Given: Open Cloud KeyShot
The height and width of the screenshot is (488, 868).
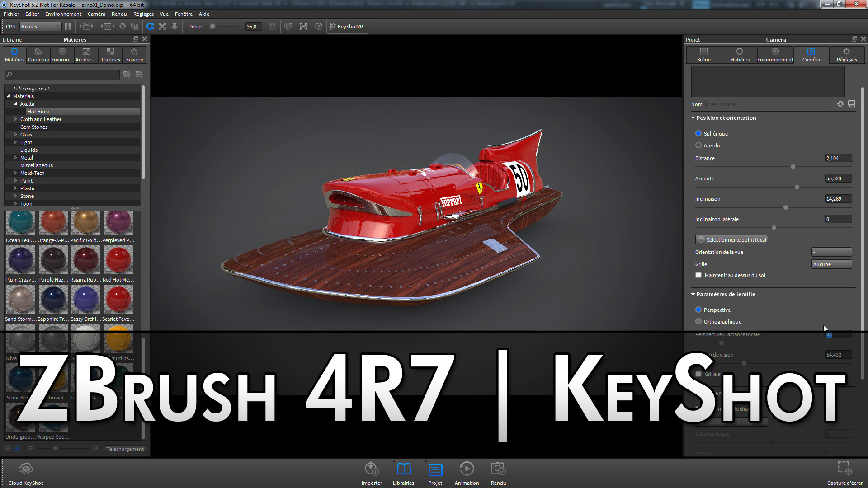Looking at the screenshot, I should tap(26, 474).
